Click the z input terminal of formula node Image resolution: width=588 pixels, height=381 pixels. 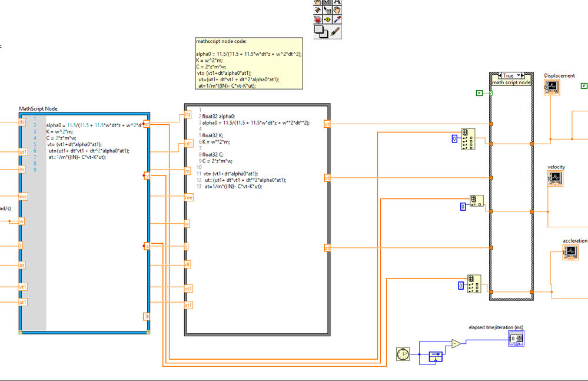pyautogui.click(x=186, y=246)
